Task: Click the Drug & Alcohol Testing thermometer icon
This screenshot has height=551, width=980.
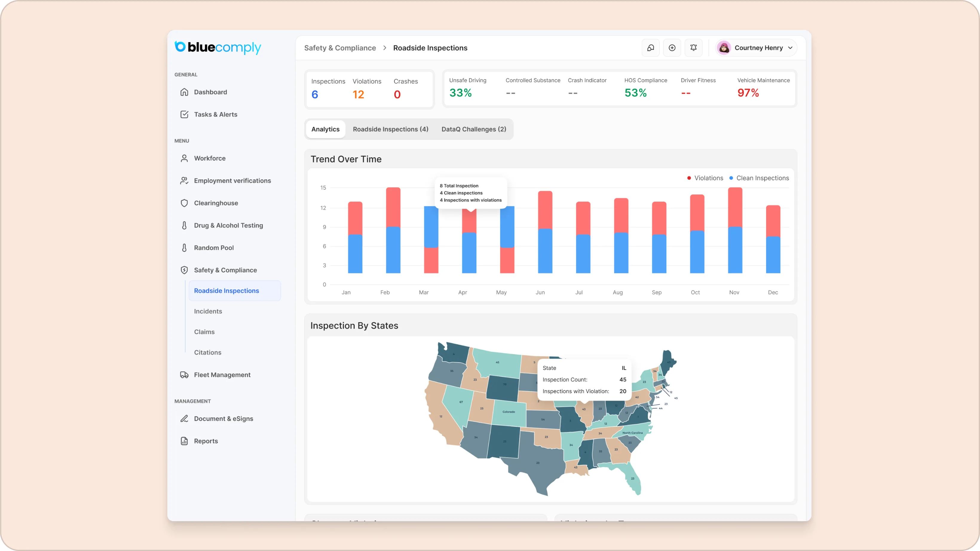Action: coord(184,225)
